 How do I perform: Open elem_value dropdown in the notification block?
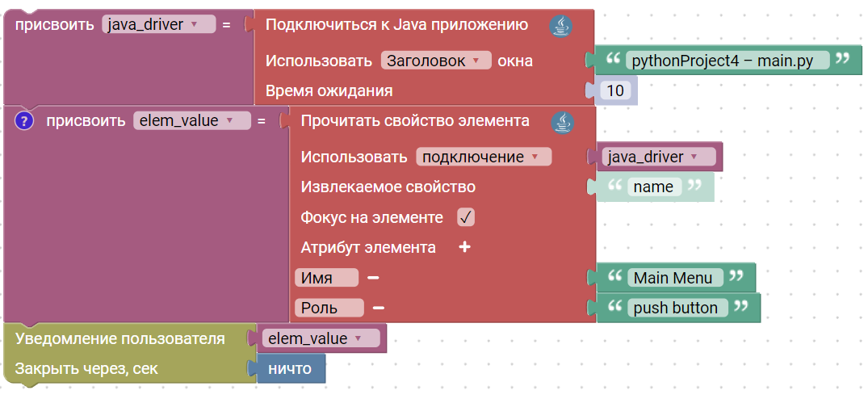[x=321, y=338]
